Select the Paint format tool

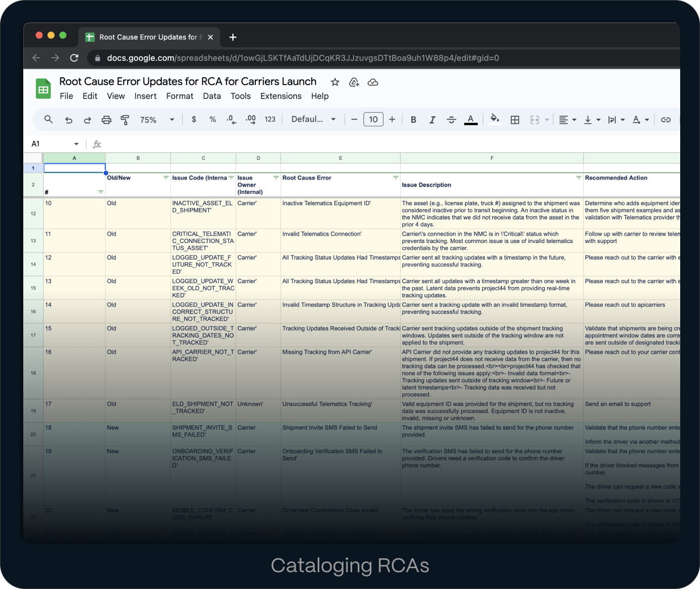(x=125, y=120)
